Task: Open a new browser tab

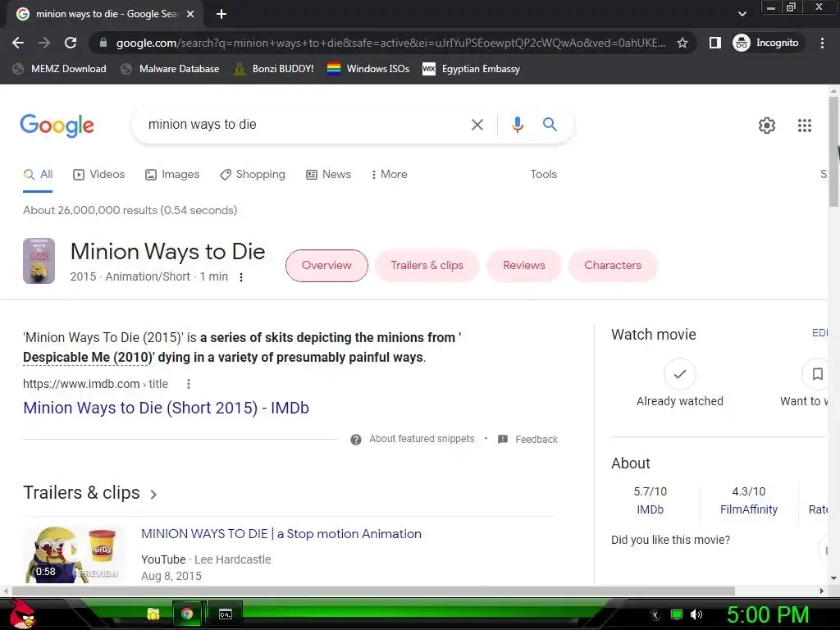Action: point(221,15)
